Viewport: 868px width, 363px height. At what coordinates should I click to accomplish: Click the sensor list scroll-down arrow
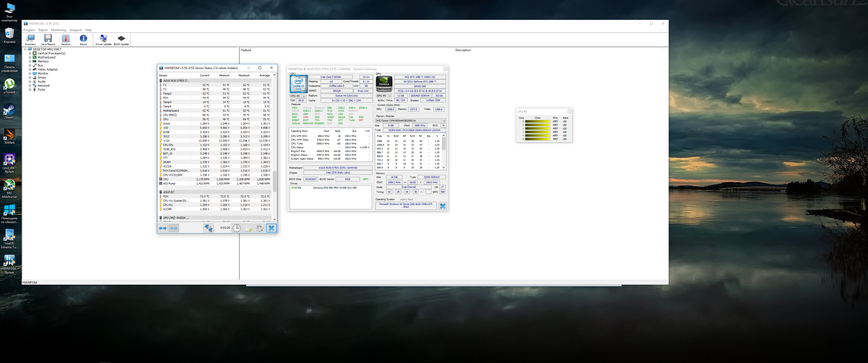[275, 219]
